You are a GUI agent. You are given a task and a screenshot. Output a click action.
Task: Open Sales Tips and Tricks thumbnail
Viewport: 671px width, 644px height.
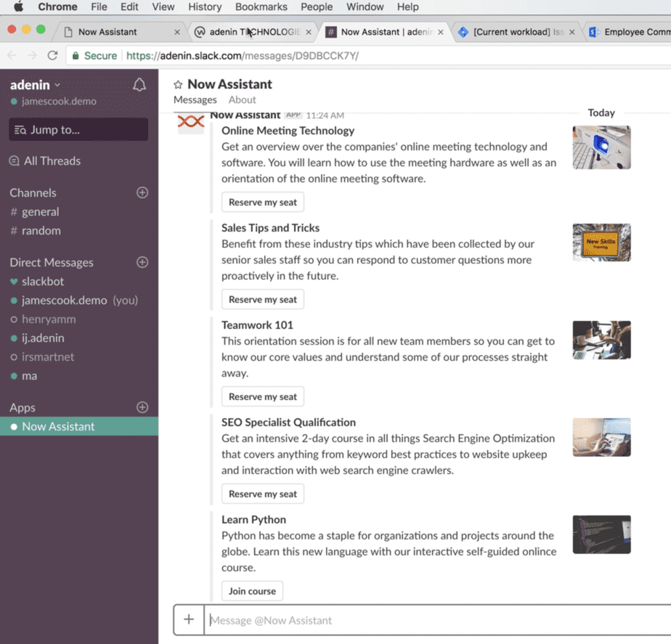[602, 242]
